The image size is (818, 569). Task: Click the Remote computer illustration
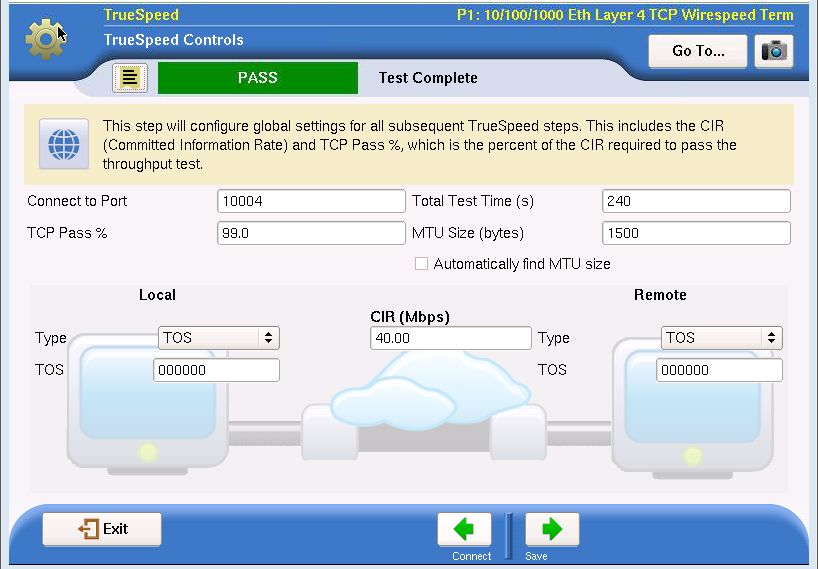[x=693, y=409]
